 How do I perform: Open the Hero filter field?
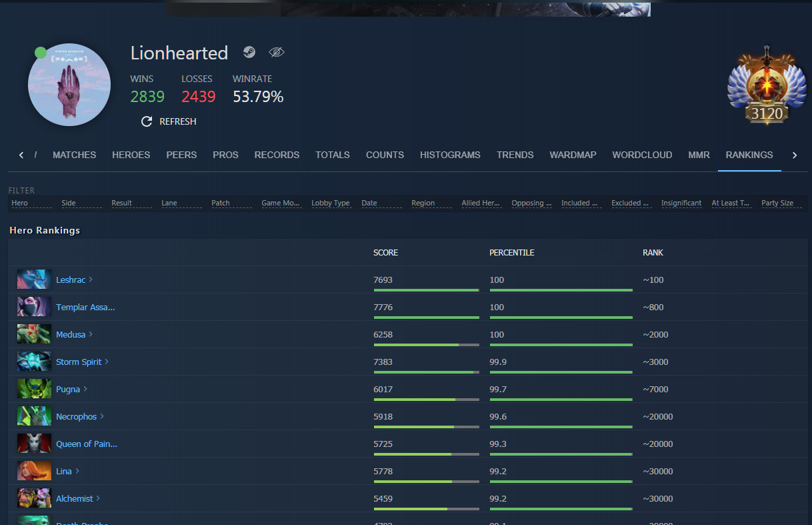coord(32,203)
